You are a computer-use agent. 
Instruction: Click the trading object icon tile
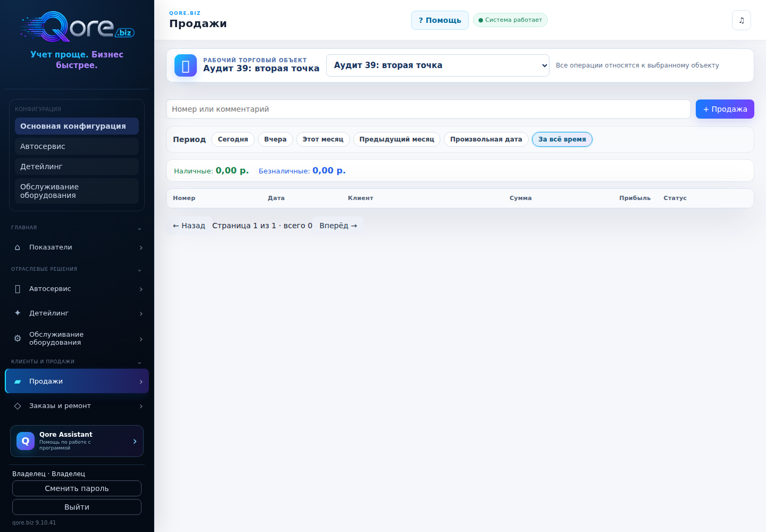pos(186,66)
